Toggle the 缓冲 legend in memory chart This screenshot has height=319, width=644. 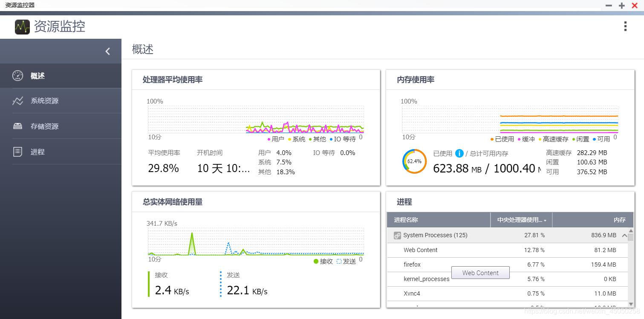(x=526, y=139)
